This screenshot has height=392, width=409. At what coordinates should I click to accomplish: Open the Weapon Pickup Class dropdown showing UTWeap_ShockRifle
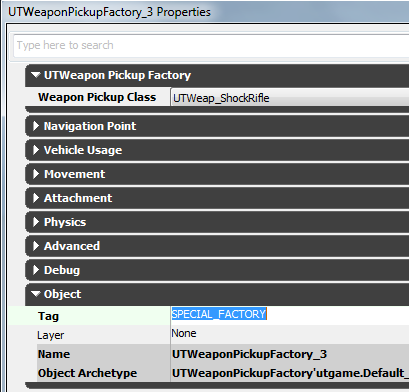[290, 98]
